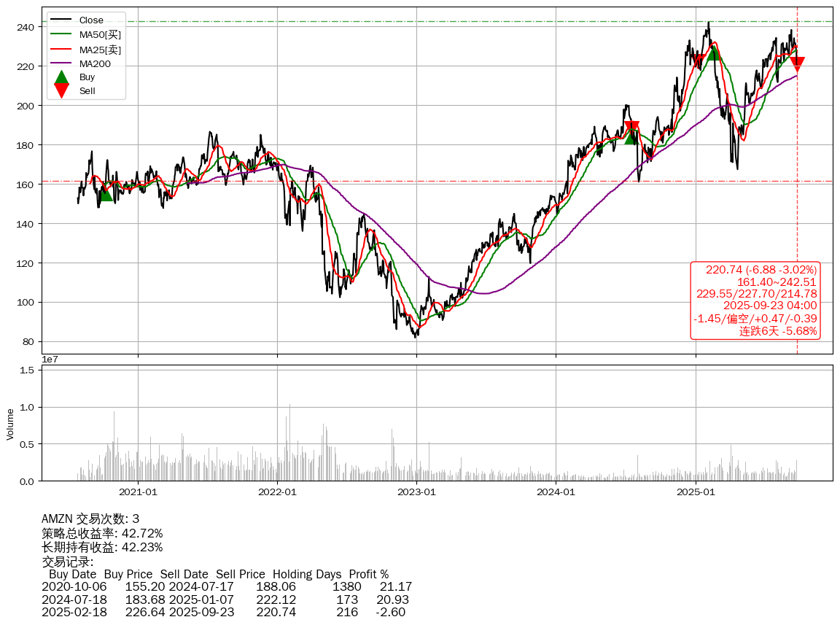Select the trade row with Buy Date 2020-10-06
Screen dimensions: 840x625
[226, 587]
